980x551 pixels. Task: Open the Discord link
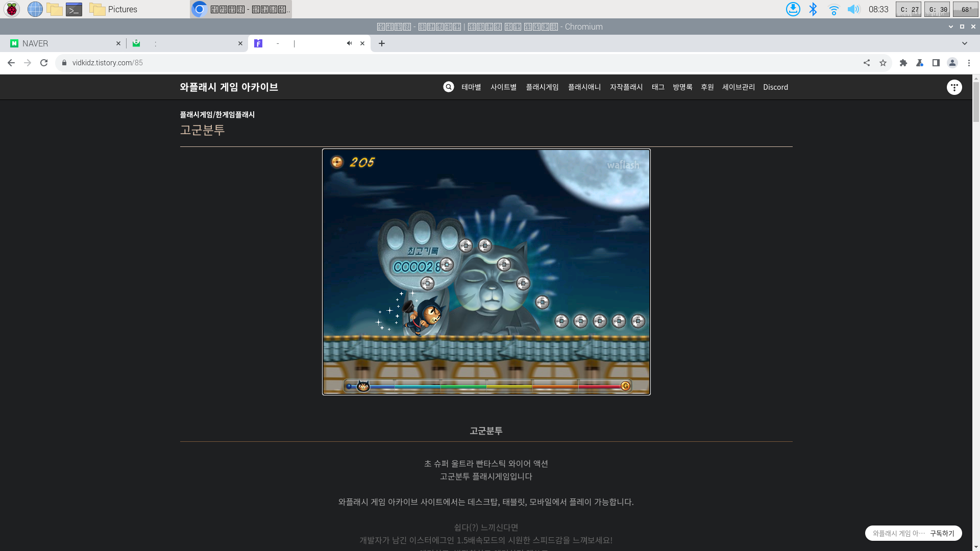pos(775,87)
